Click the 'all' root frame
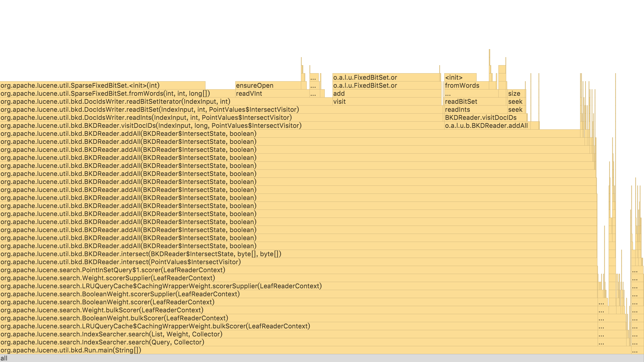 click(322, 358)
